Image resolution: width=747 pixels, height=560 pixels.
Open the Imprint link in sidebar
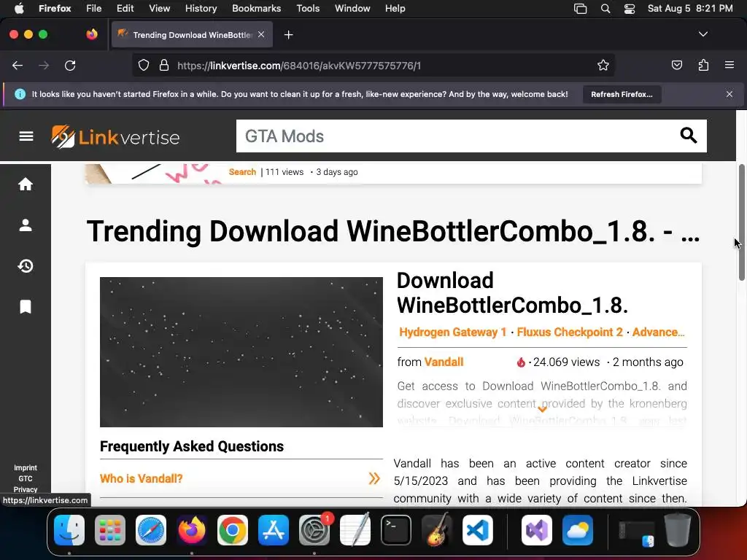click(26, 468)
